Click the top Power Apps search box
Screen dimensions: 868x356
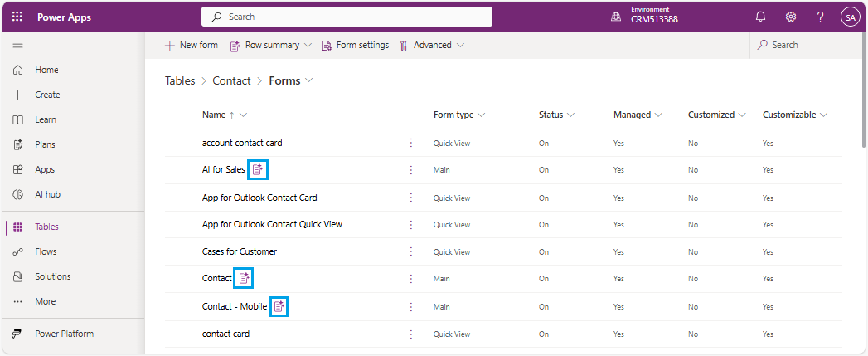347,17
